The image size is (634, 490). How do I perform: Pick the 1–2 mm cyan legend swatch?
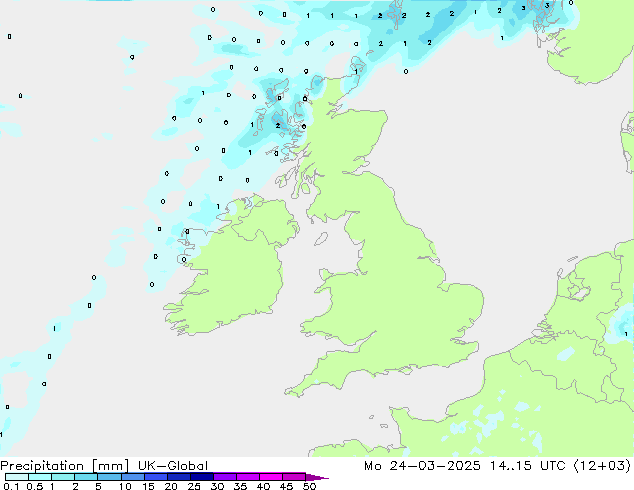pyautogui.click(x=63, y=477)
